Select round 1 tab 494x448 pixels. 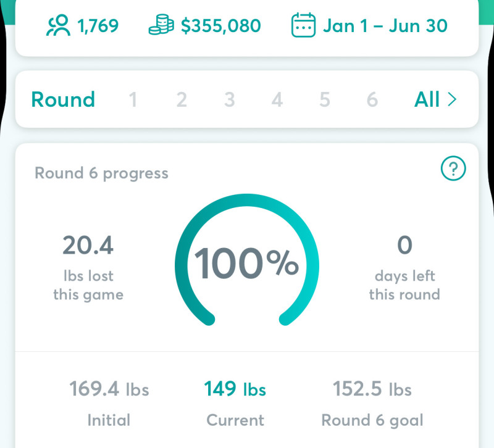pyautogui.click(x=133, y=100)
